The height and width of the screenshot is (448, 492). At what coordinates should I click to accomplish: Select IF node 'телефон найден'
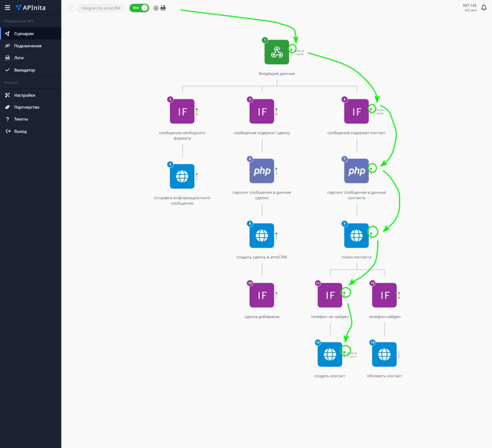pyautogui.click(x=384, y=295)
